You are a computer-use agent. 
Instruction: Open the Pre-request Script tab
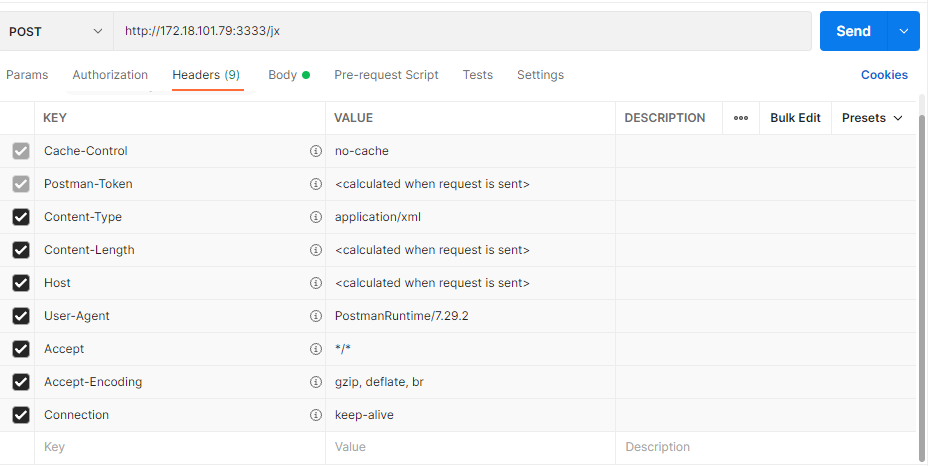(x=386, y=75)
